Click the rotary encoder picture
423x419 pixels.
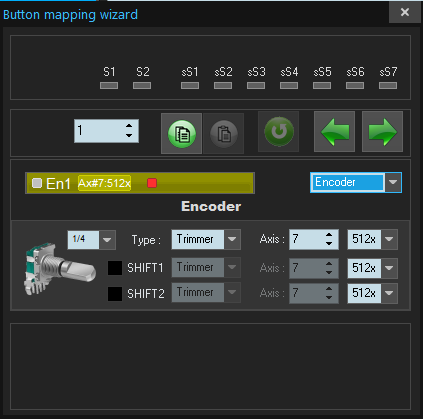(x=60, y=269)
